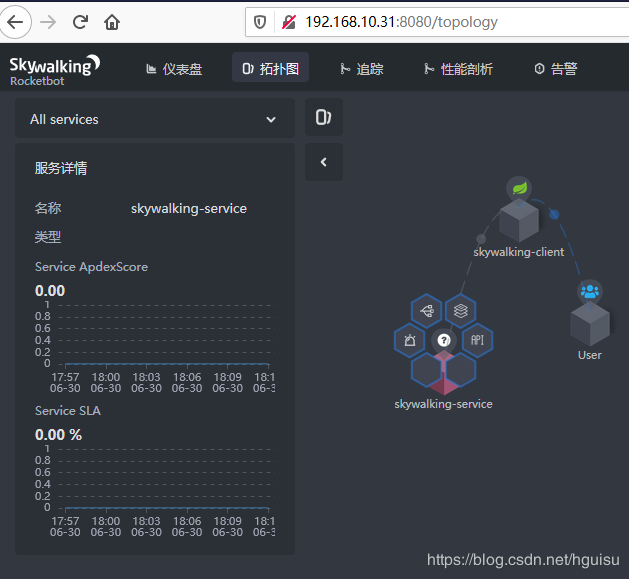Click the 18:03 tick on the ApdexScore chart
Screen dimensions: 629x579
146,382
